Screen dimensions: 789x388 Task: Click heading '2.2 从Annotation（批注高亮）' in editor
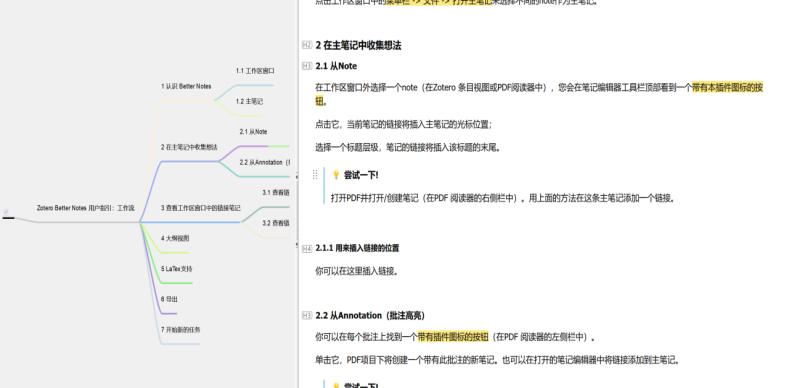tap(370, 316)
